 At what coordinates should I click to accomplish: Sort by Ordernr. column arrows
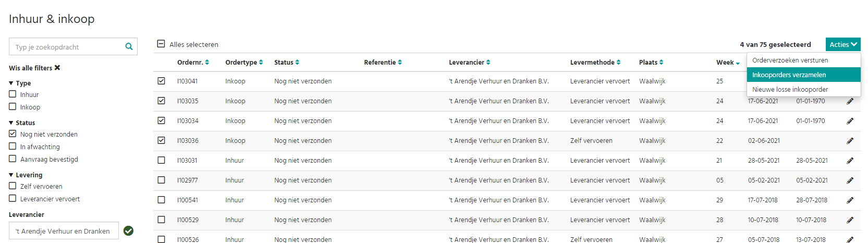[x=207, y=62]
